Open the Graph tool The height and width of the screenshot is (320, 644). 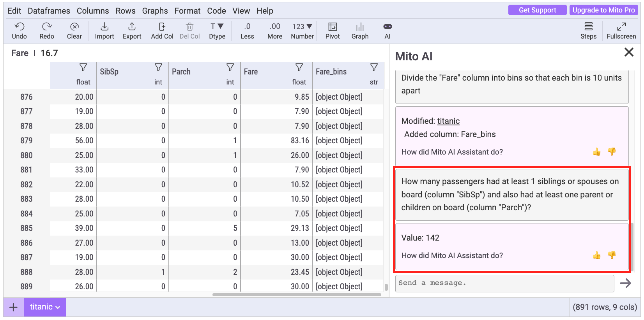click(360, 31)
